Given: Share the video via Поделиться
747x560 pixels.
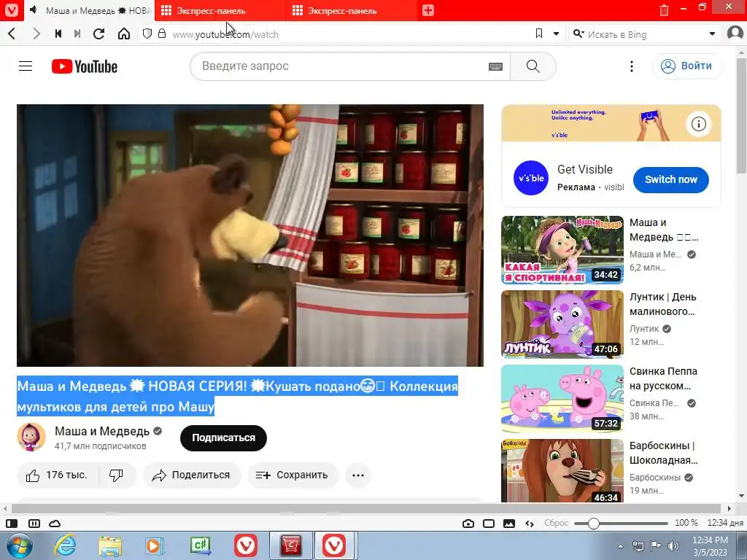Looking at the screenshot, I should (x=192, y=475).
